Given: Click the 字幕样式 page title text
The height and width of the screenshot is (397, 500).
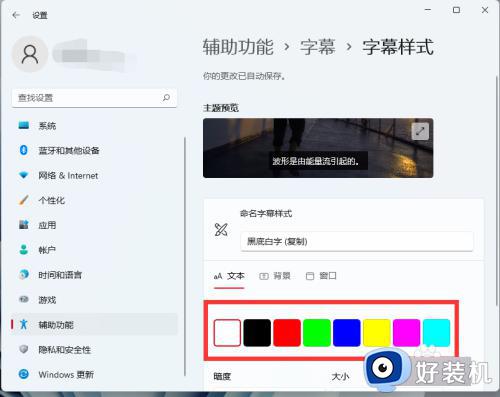Looking at the screenshot, I should pyautogui.click(x=398, y=47).
